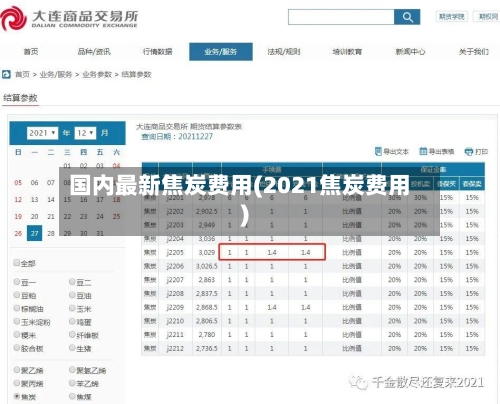Viewport: 500px width, 404px height.
Task: Select the 豆二 radio button
Action: 72,282
